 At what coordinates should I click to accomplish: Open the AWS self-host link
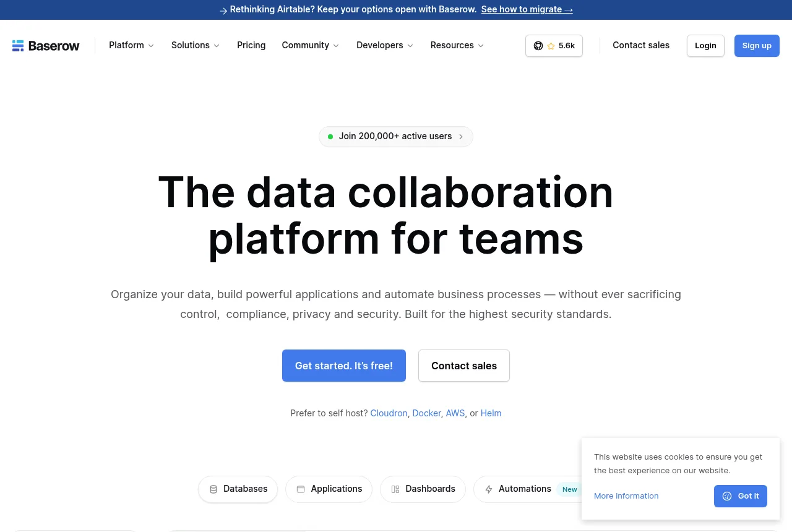tap(455, 413)
